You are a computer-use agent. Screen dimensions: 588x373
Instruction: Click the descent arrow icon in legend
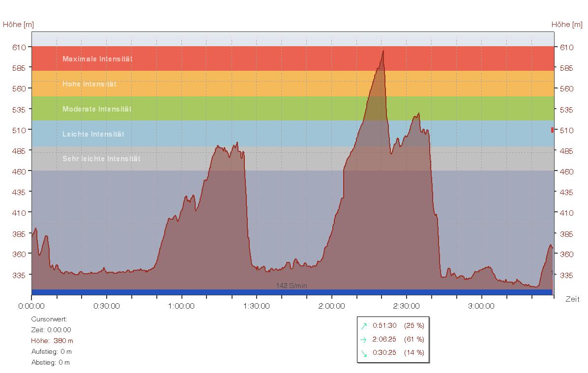(364, 353)
